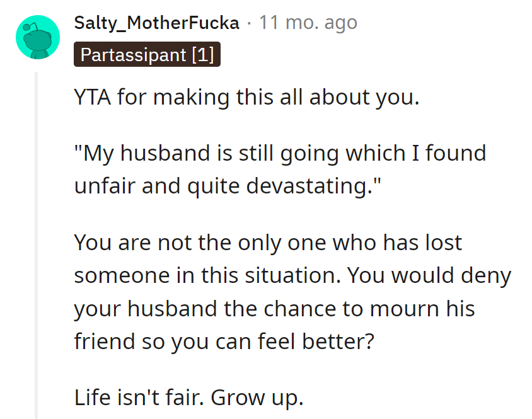Viewport: 532px width, 419px height.
Task: Click the 'YTA for making this all about you' line
Action: point(246,99)
